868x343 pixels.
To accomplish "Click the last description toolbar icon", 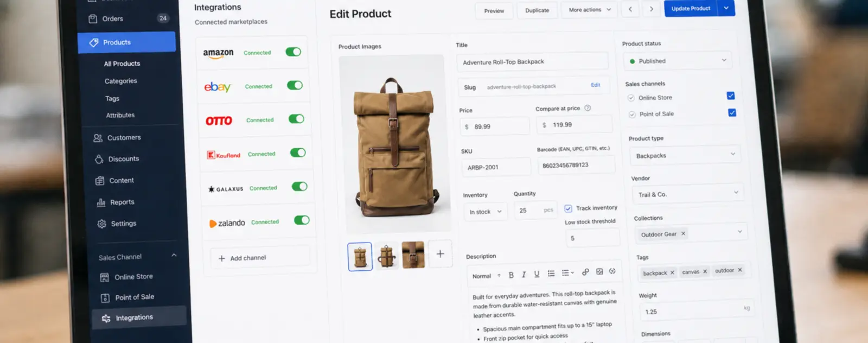I will (x=612, y=271).
